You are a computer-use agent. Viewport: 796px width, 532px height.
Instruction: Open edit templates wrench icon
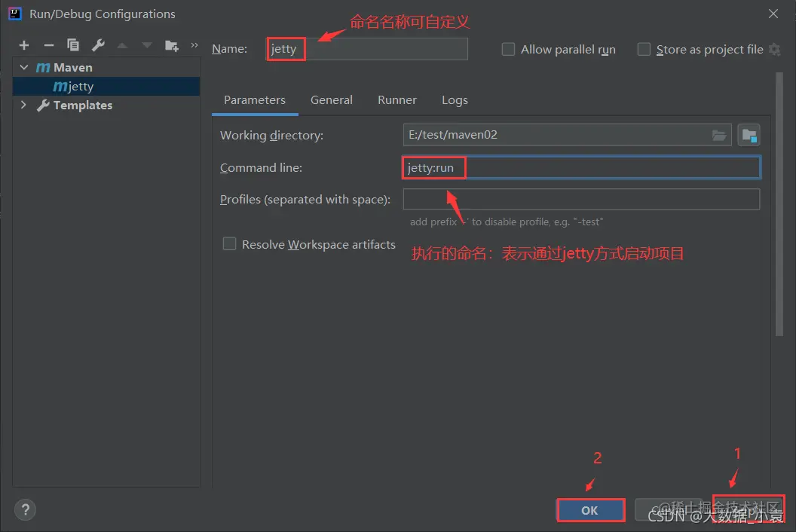99,45
